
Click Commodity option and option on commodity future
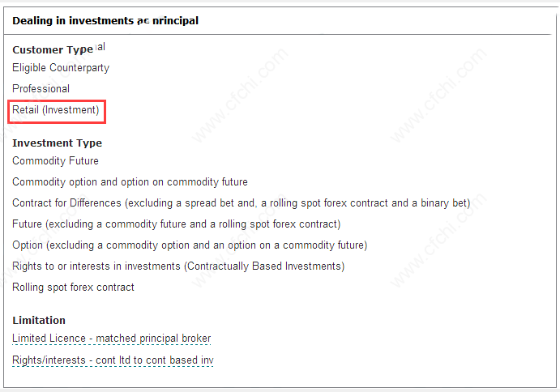pos(130,181)
